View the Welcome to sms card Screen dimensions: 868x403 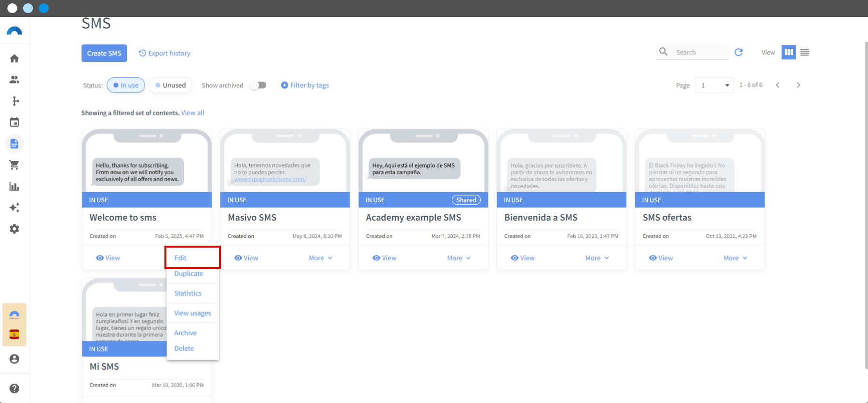(x=108, y=258)
